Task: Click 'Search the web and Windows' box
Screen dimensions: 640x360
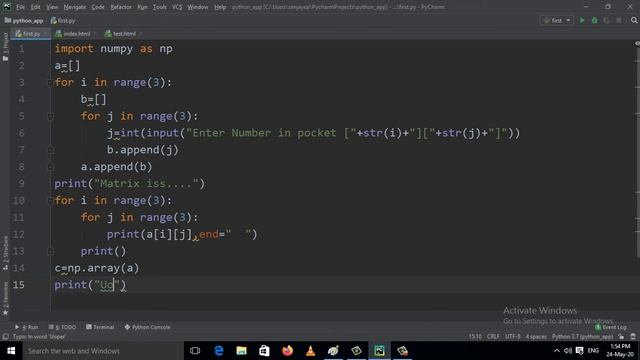Action: (x=103, y=351)
